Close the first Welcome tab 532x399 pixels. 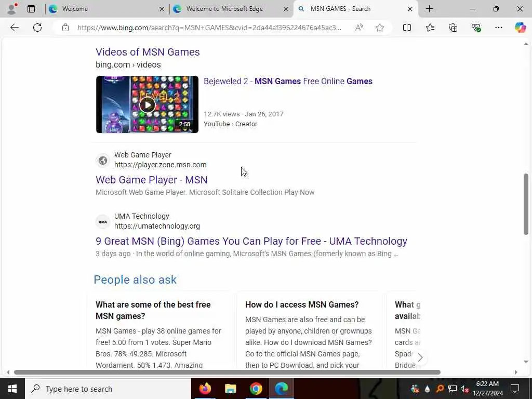pos(162,9)
